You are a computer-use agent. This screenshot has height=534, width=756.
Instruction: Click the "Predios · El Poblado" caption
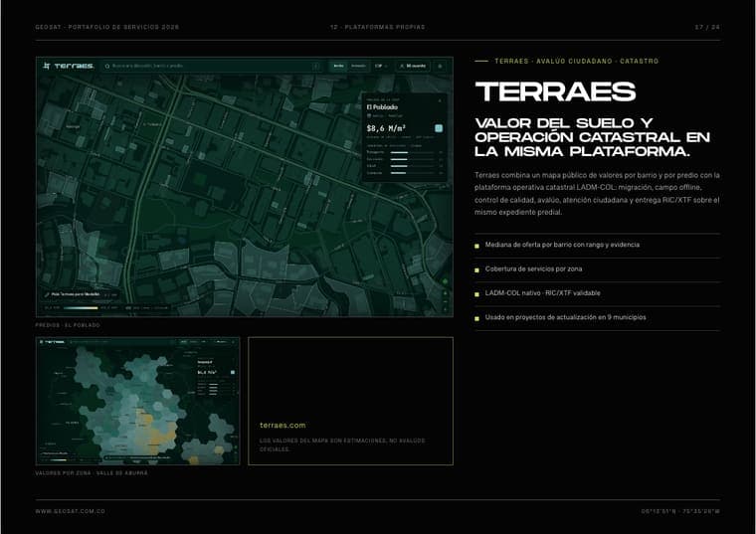pos(68,325)
